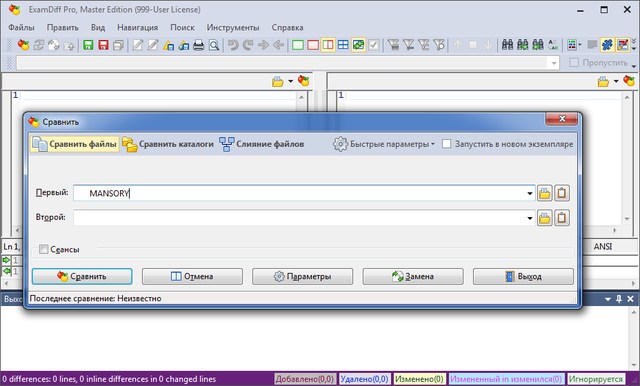Open the output panel dropdown arrow

coord(608,299)
